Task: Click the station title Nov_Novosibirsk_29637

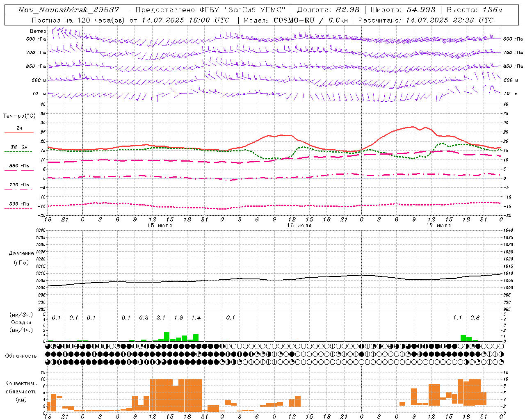Action: 68,10
